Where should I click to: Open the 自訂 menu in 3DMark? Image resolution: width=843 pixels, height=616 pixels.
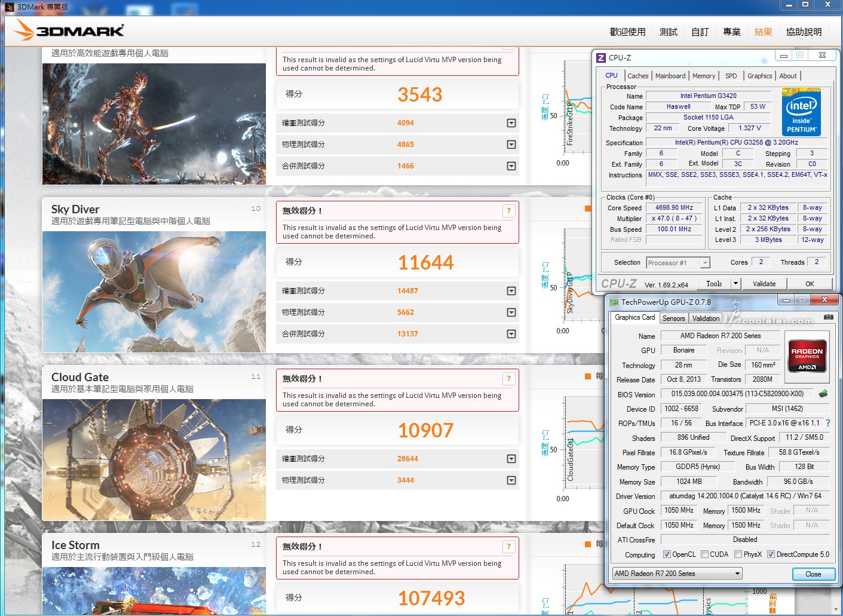click(700, 32)
